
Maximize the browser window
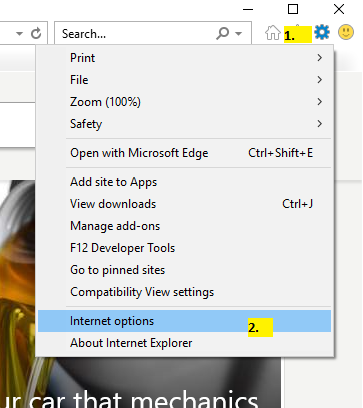pyautogui.click(x=293, y=9)
